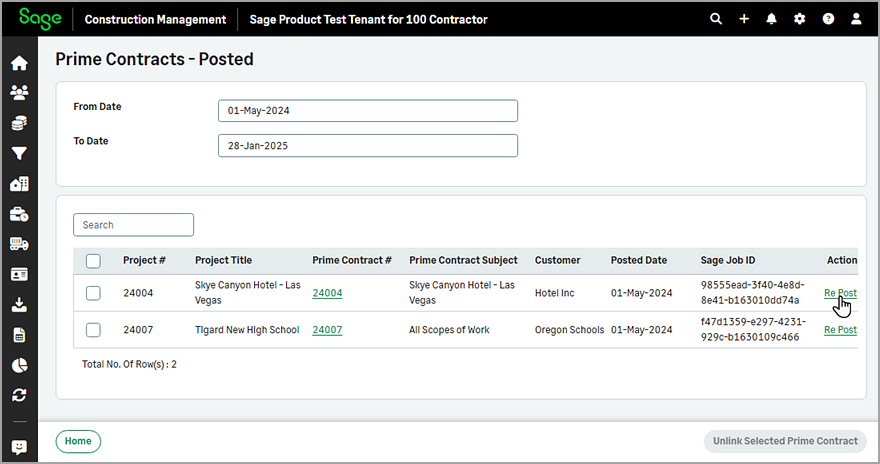Open the funnel filter sidebar icon

(19, 153)
